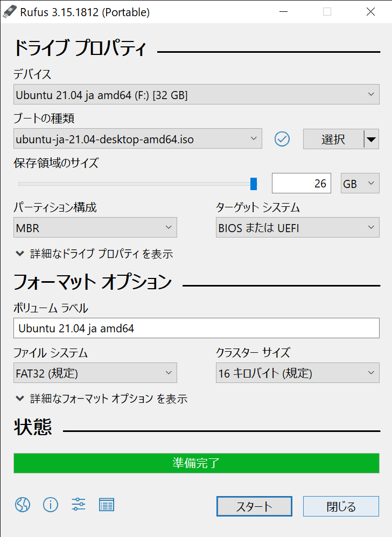Click the 準備完了 green progress bar
Viewport: 392px width, 537px height.
coord(197,463)
